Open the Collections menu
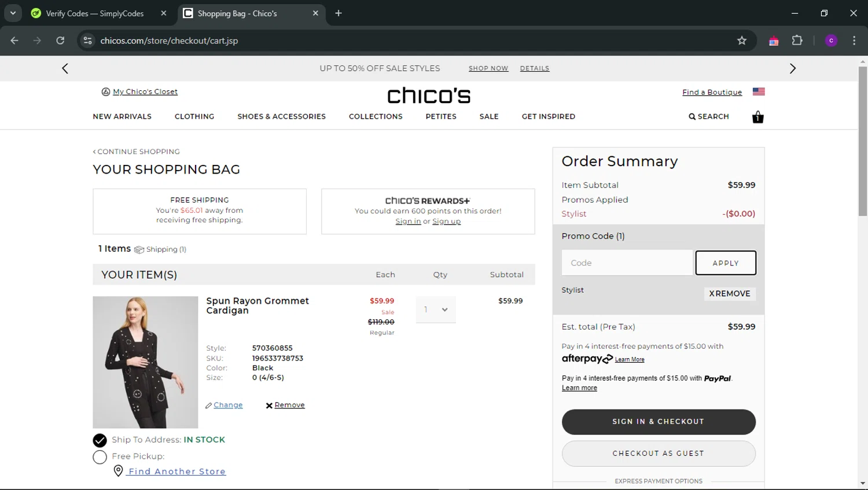Screen dimensions: 868x490 tap(376, 116)
